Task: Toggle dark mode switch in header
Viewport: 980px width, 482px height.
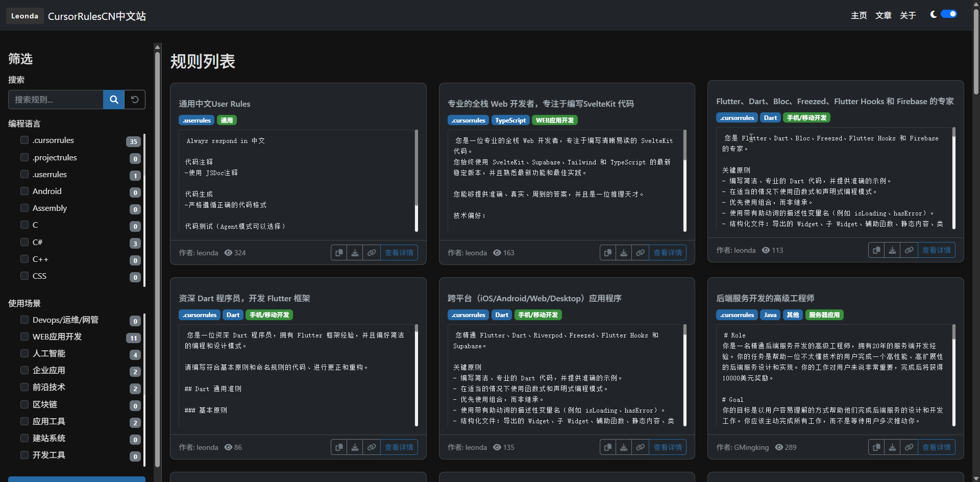Action: [x=949, y=14]
